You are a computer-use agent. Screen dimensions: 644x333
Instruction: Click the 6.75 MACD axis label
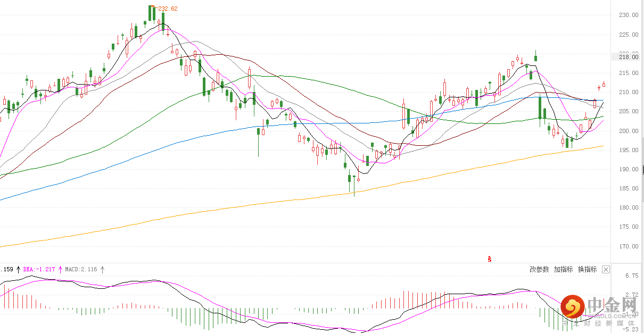click(632, 276)
